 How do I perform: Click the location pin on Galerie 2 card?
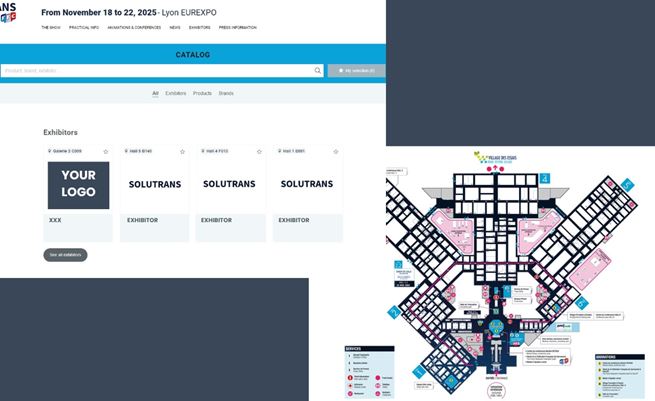pyautogui.click(x=50, y=151)
